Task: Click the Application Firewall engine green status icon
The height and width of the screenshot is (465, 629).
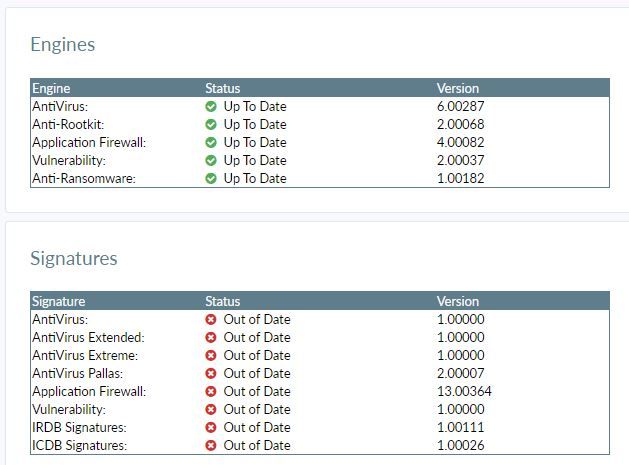Action: coord(211,142)
